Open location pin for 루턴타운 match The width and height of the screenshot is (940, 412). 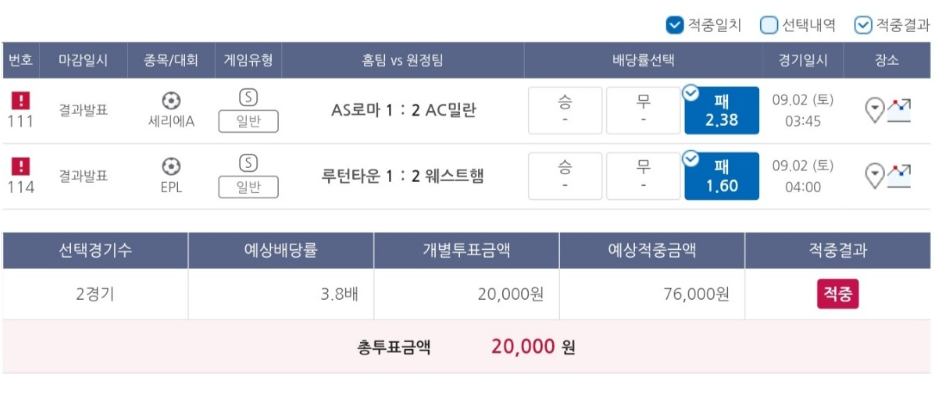click(876, 177)
